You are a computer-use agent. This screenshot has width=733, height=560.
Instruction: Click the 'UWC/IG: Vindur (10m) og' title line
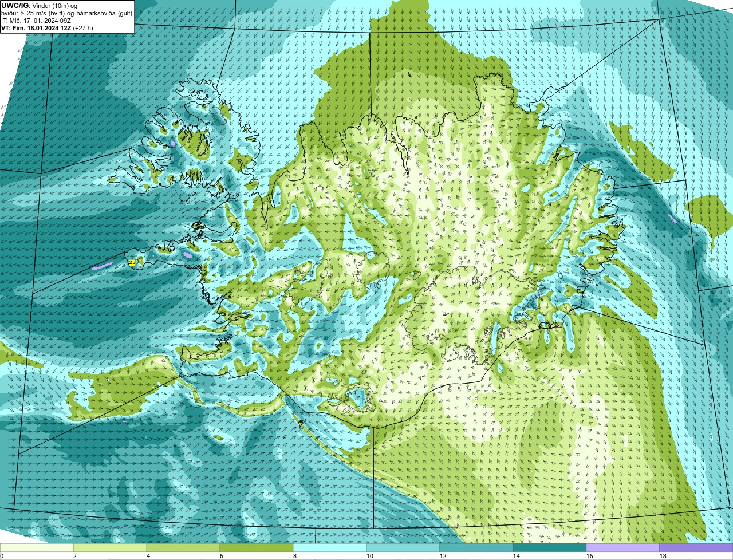pyautogui.click(x=40, y=5)
